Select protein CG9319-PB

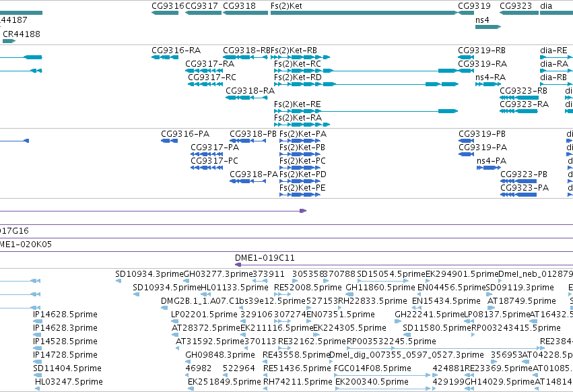(482, 134)
